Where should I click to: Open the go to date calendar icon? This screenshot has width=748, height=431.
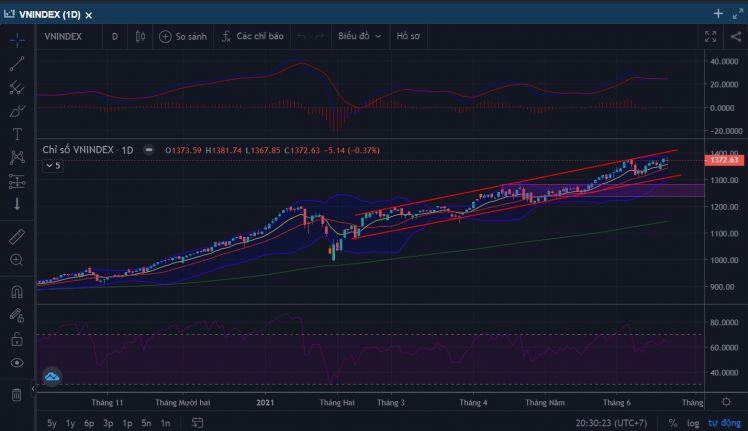(x=197, y=423)
